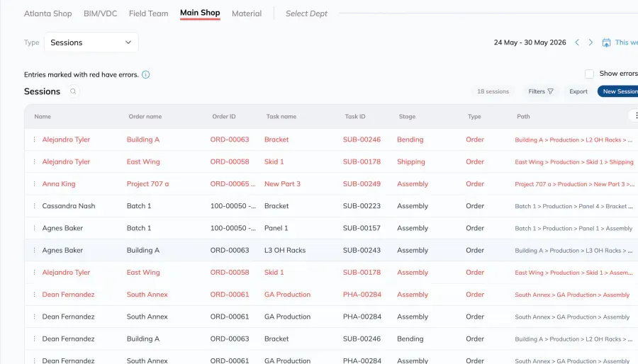This screenshot has width=638, height=364.
Task: Click the Path column header
Action: click(x=523, y=117)
